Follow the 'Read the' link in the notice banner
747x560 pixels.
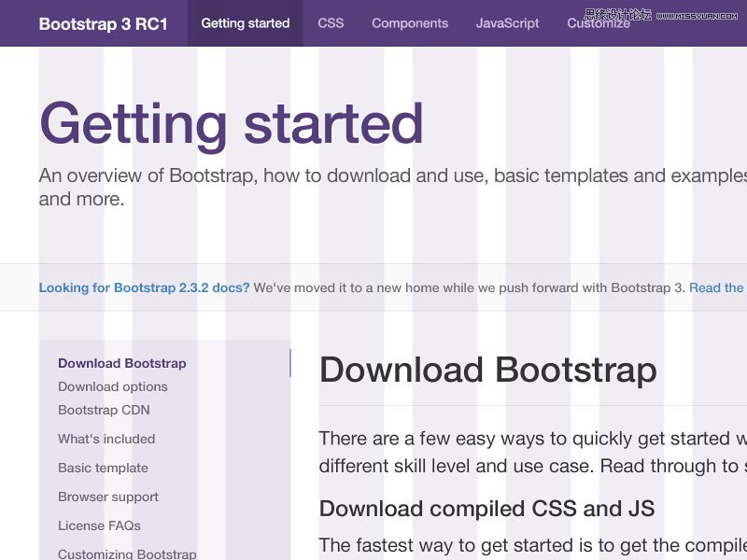pyautogui.click(x=716, y=287)
